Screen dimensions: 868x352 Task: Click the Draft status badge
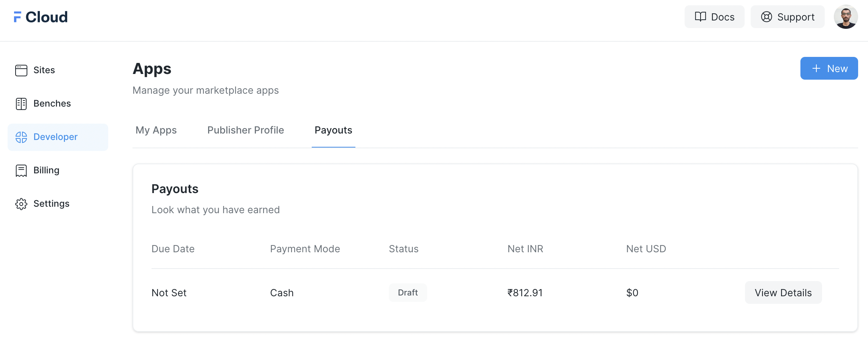408,292
